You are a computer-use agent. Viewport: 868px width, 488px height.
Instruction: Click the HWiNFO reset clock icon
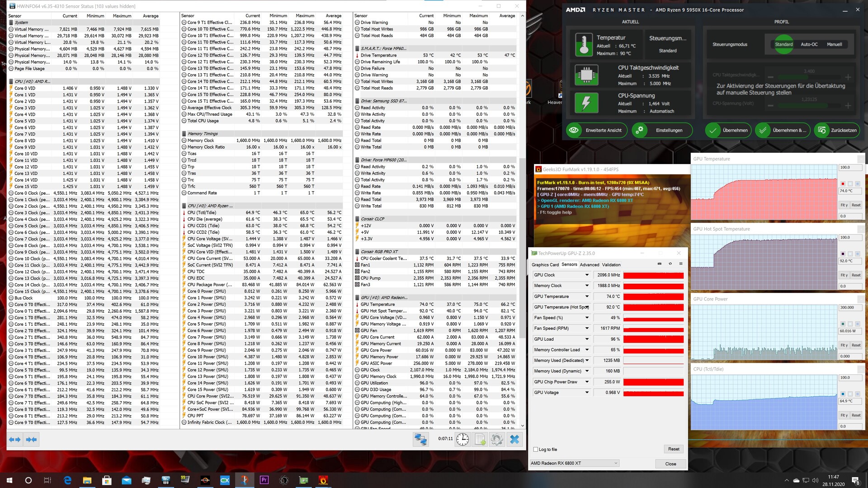click(x=462, y=439)
